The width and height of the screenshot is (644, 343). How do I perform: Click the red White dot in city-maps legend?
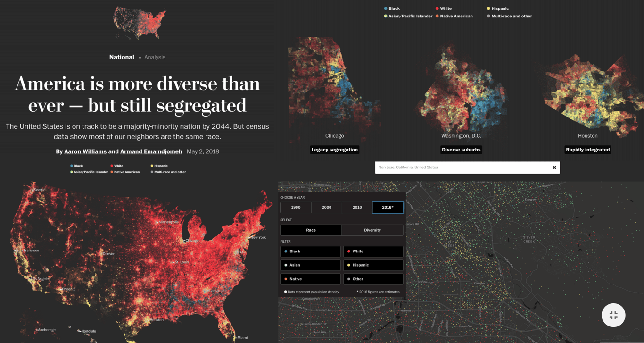437,8
